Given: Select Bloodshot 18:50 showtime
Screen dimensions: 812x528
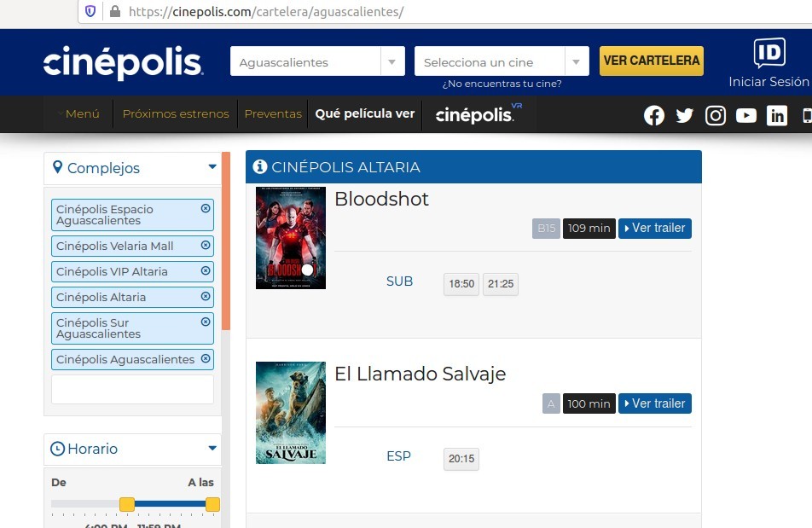Looking at the screenshot, I should pos(461,284).
